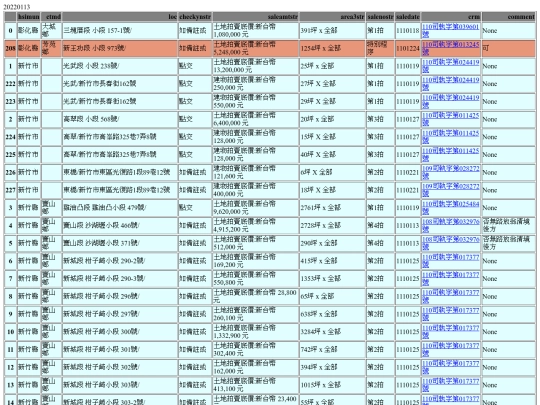Click the hsinun column header
Image resolution: width=540 pixels, height=405 pixels.
(x=29, y=17)
